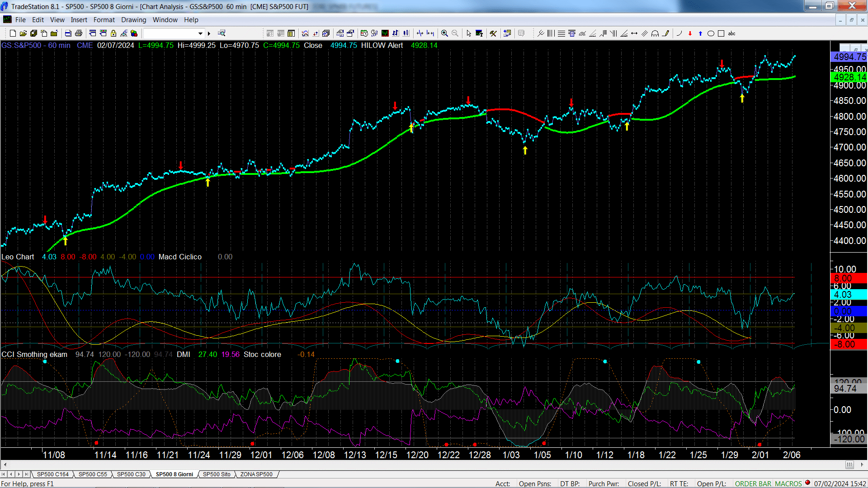Switch to the SP500 Sito tab
The image size is (868, 488).
pos(217,474)
